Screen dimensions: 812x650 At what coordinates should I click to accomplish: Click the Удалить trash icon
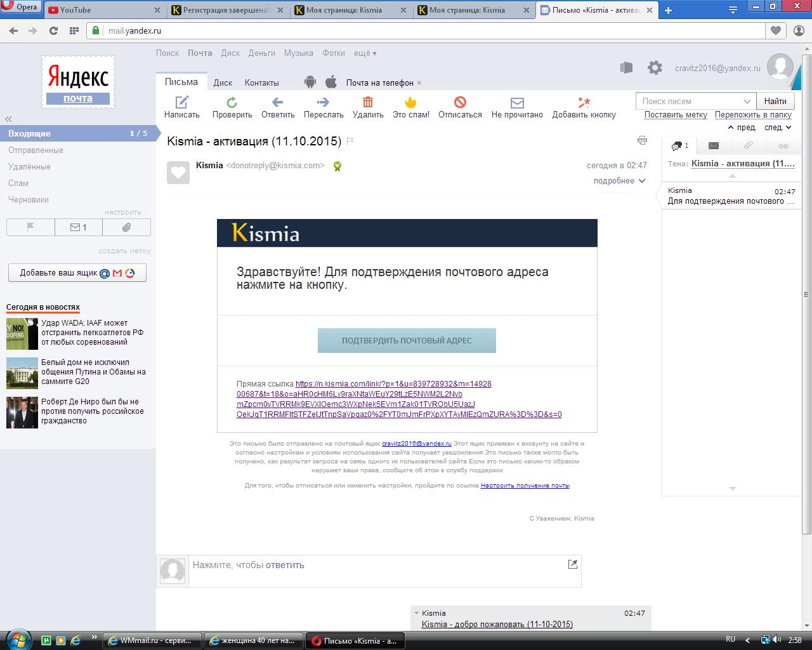point(368,102)
